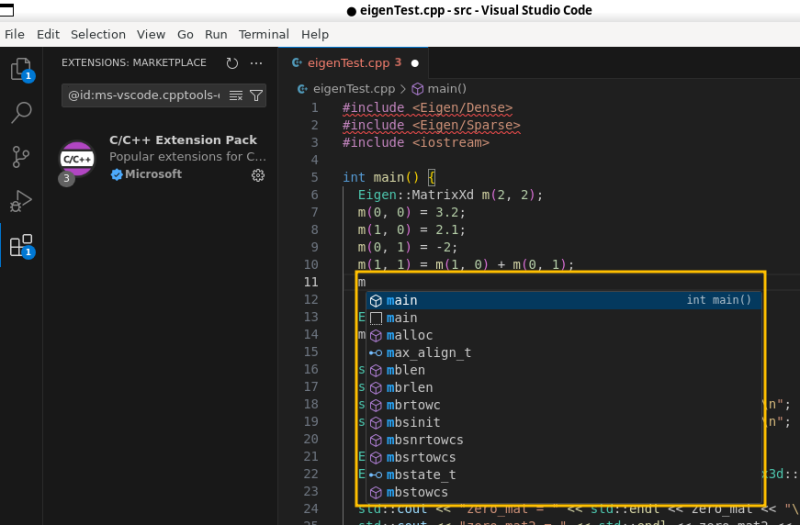Click the Microsoft verified publisher badge

[x=116, y=174]
